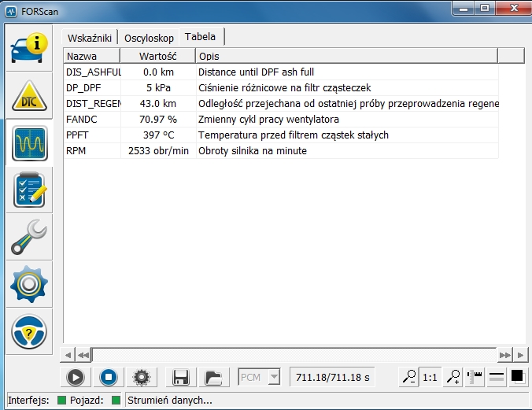Sort table by Wartość column header
Image resolution: width=532 pixels, height=410 pixels.
coord(157,56)
